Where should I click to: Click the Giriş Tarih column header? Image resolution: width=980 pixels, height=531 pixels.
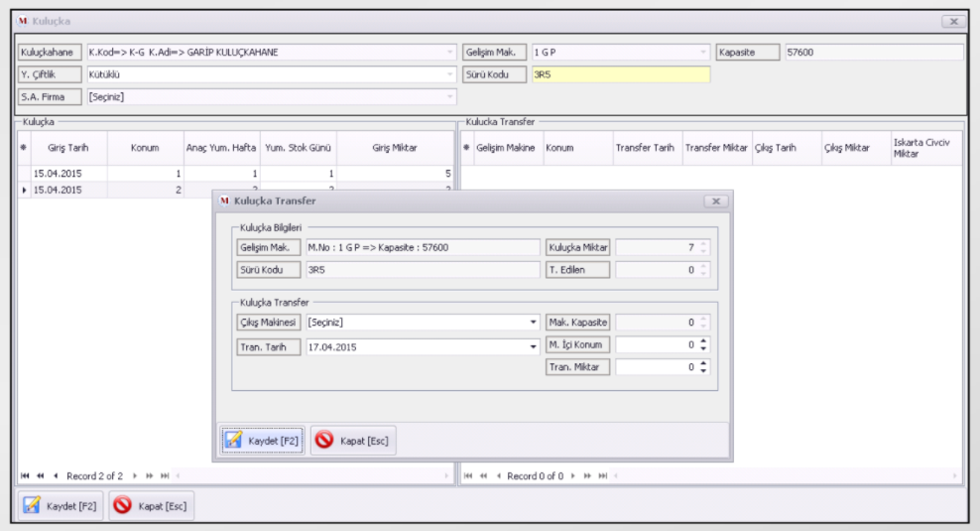[x=68, y=148]
